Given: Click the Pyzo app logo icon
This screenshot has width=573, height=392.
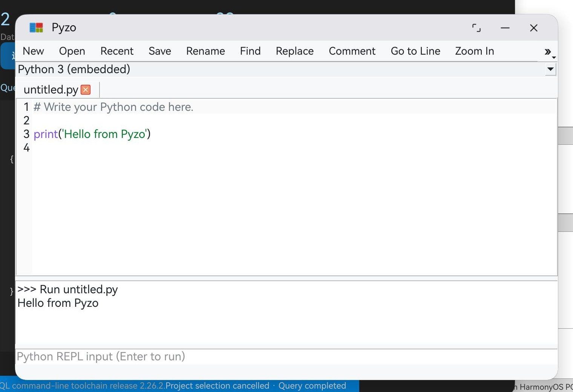Looking at the screenshot, I should (x=36, y=28).
